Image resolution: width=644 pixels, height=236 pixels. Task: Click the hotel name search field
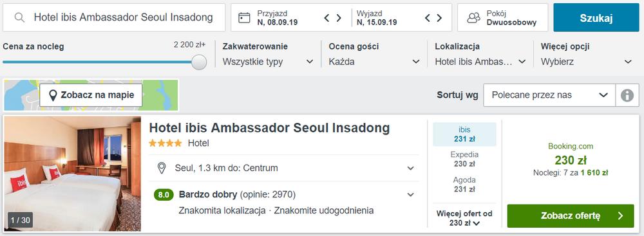(114, 17)
